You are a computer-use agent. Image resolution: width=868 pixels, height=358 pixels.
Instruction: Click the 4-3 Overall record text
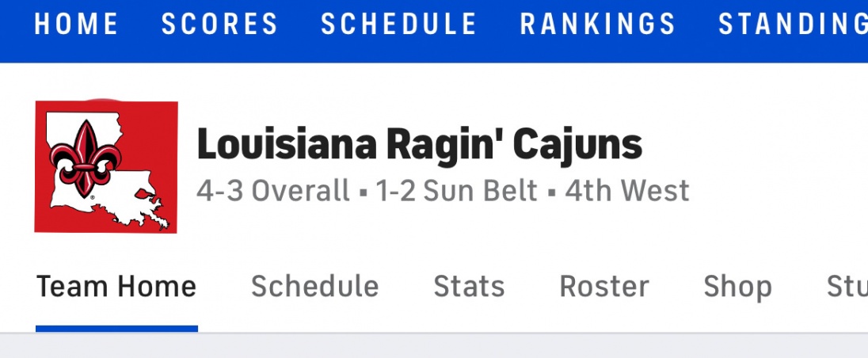pyautogui.click(x=272, y=191)
